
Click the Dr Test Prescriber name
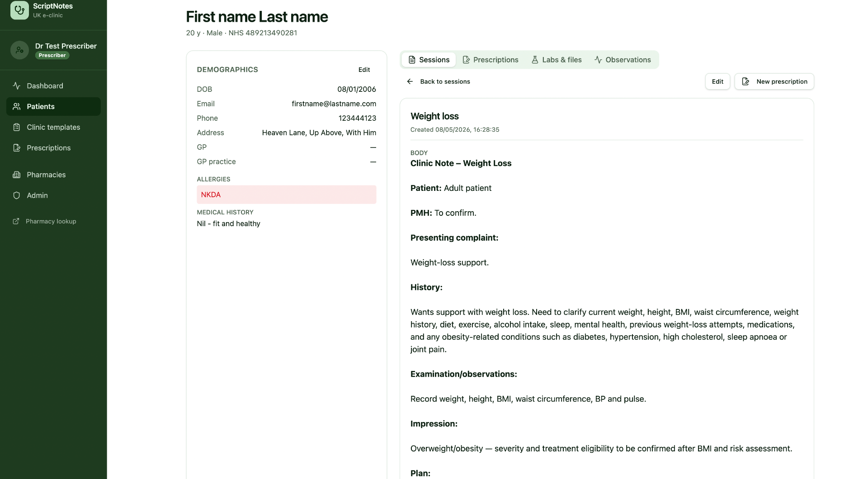pyautogui.click(x=66, y=46)
